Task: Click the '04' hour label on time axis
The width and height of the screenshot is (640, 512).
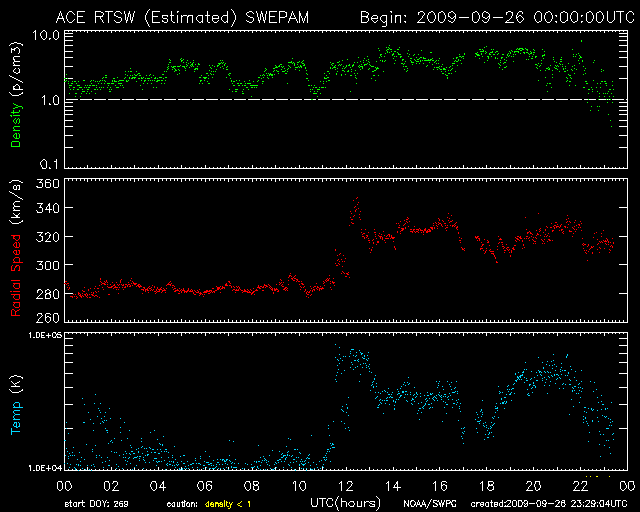Action: coord(158,486)
